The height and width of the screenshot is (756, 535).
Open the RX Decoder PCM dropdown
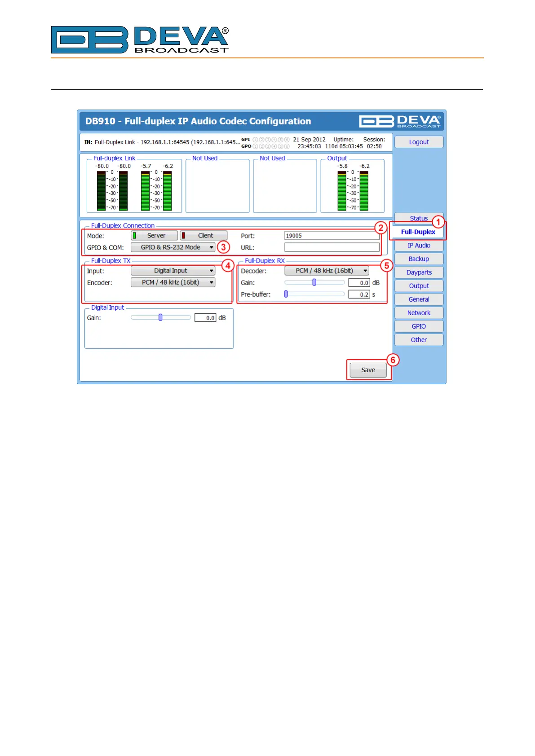coord(327,271)
